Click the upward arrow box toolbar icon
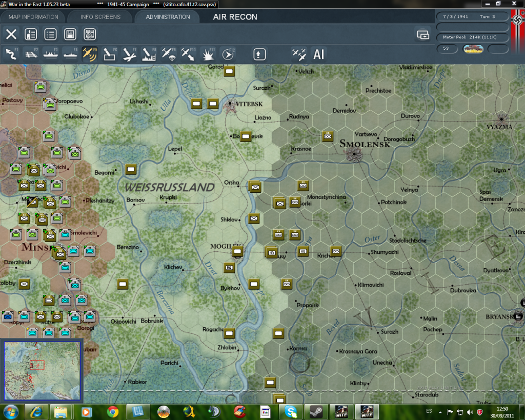Screen dimensions: 525x420 coord(259,54)
